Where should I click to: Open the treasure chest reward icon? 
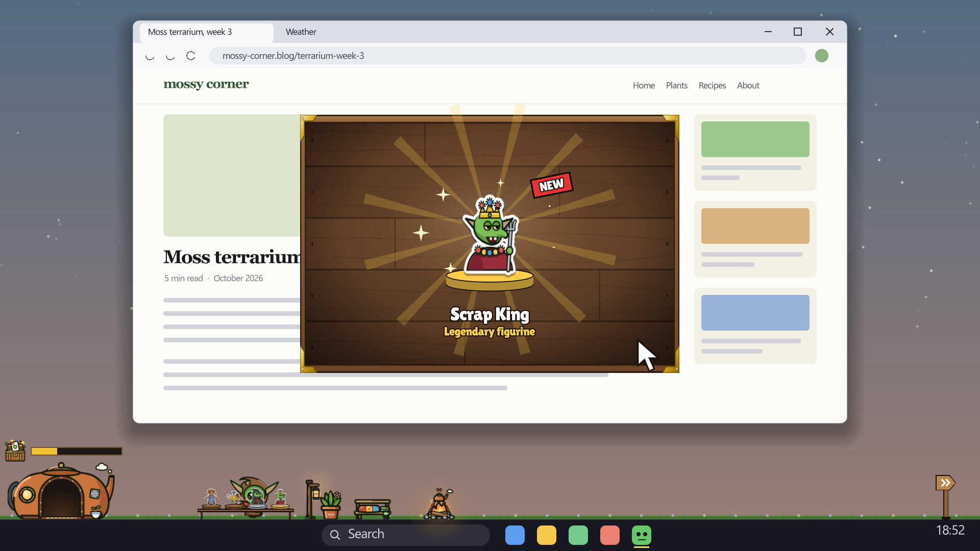coord(15,451)
